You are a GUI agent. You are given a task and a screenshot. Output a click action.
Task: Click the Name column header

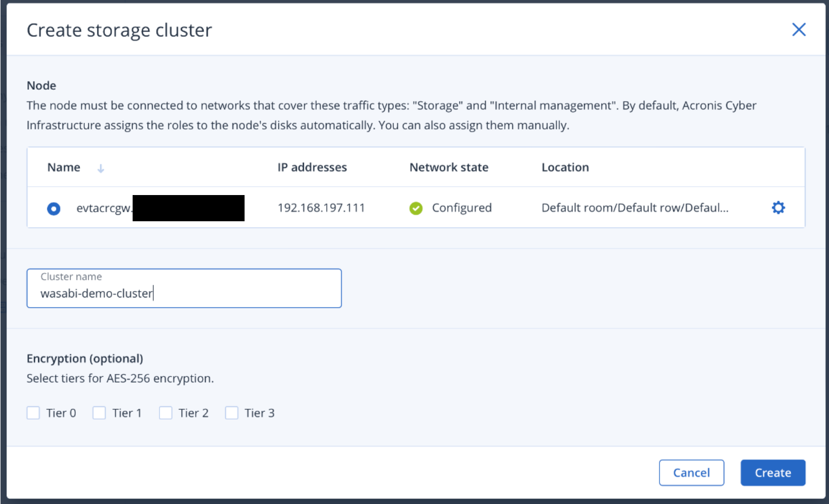64,167
